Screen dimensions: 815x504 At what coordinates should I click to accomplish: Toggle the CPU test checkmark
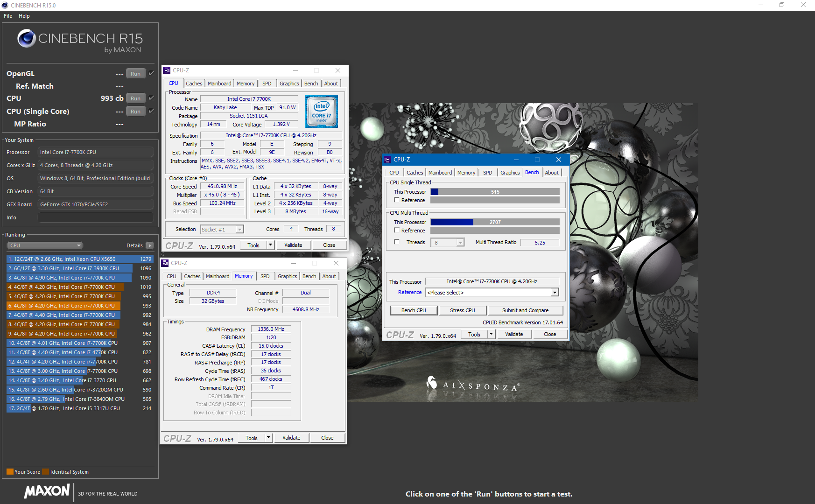tap(151, 98)
